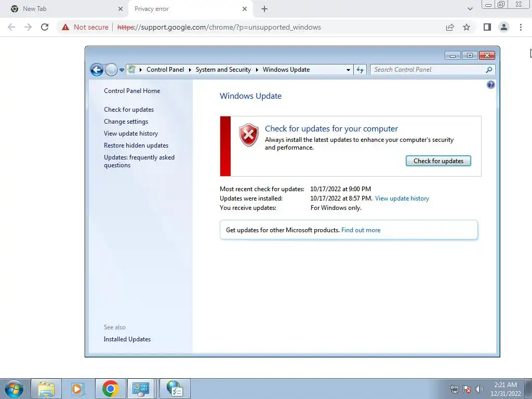Screen dimensions: 532x399
Task: Open a new tab with plus button
Action: coord(264,9)
